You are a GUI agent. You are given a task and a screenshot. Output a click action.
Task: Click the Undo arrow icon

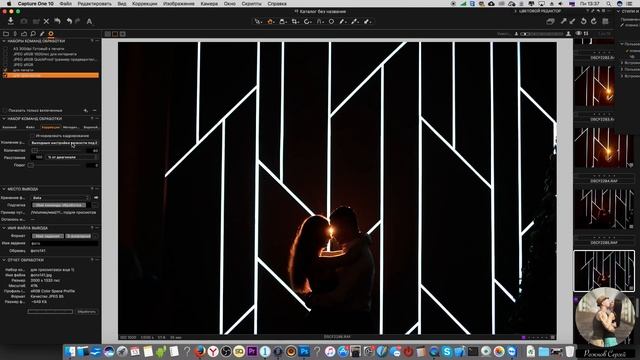pos(69,21)
